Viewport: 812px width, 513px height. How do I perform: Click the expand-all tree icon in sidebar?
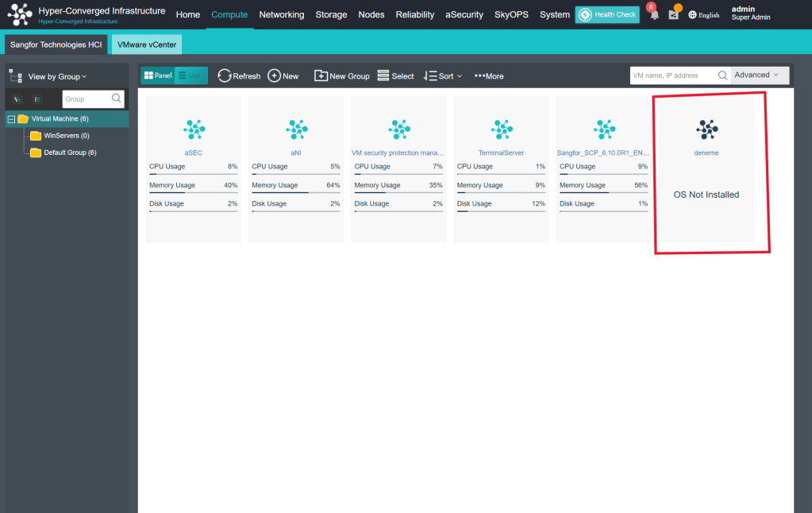[17, 98]
